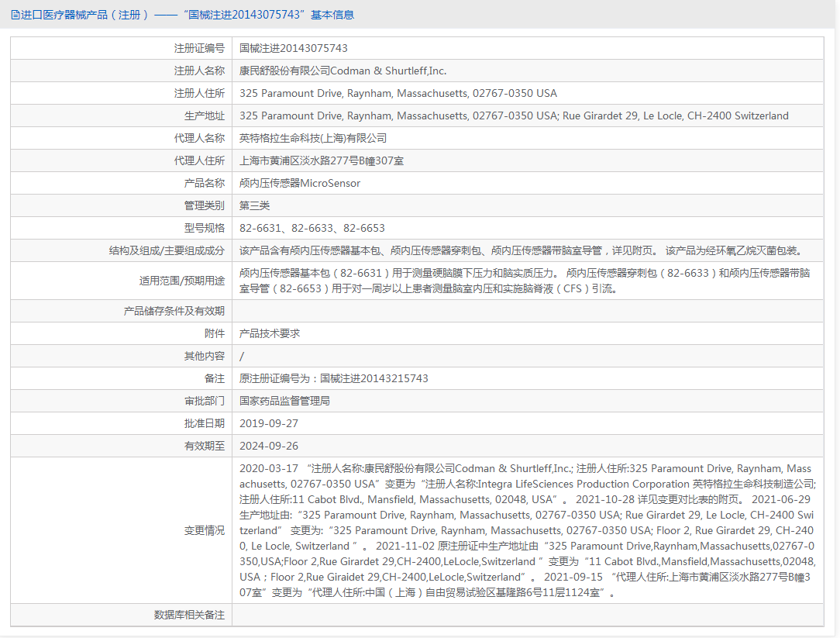Click the 备注 label
The image size is (840, 638).
(x=215, y=378)
